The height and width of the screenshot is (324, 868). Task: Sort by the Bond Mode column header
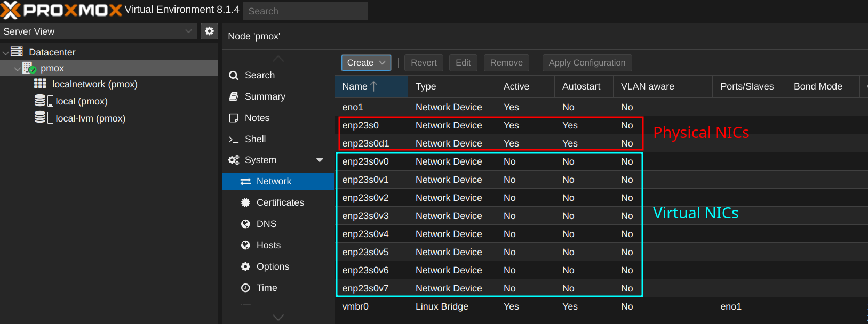(x=823, y=86)
